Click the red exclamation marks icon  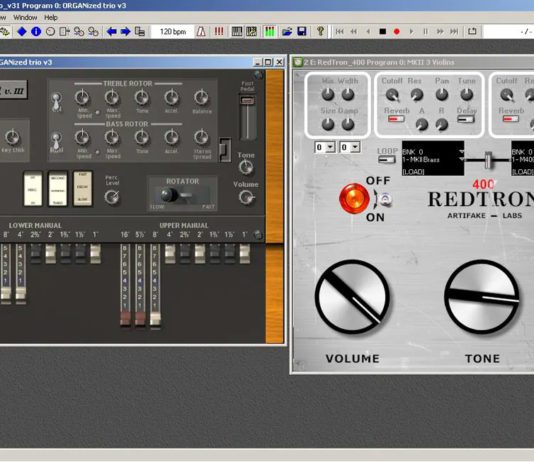[x=219, y=32]
